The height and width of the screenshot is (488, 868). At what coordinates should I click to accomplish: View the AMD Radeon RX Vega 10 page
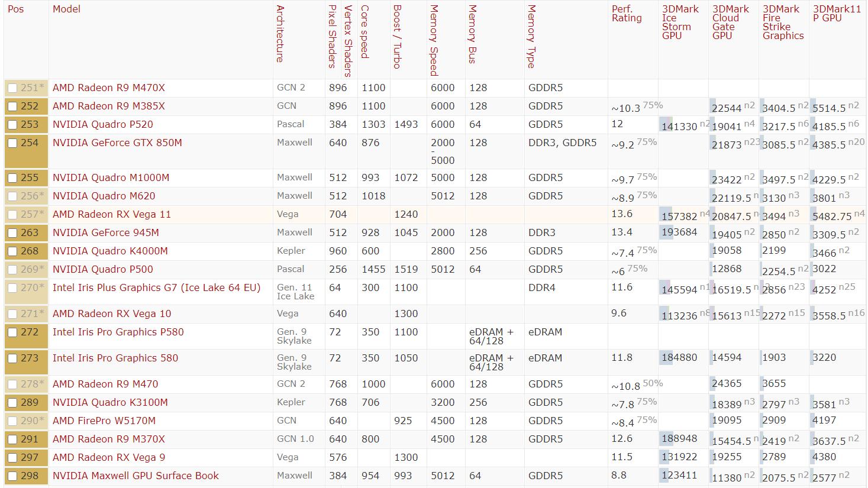pyautogui.click(x=112, y=314)
